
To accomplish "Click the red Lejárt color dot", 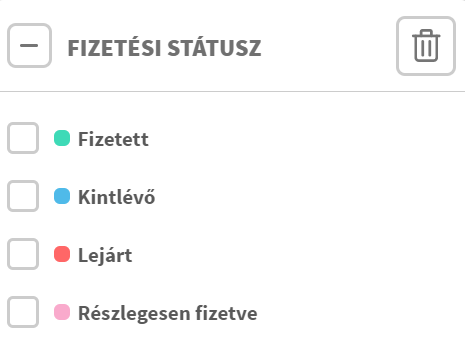I will [x=62, y=254].
